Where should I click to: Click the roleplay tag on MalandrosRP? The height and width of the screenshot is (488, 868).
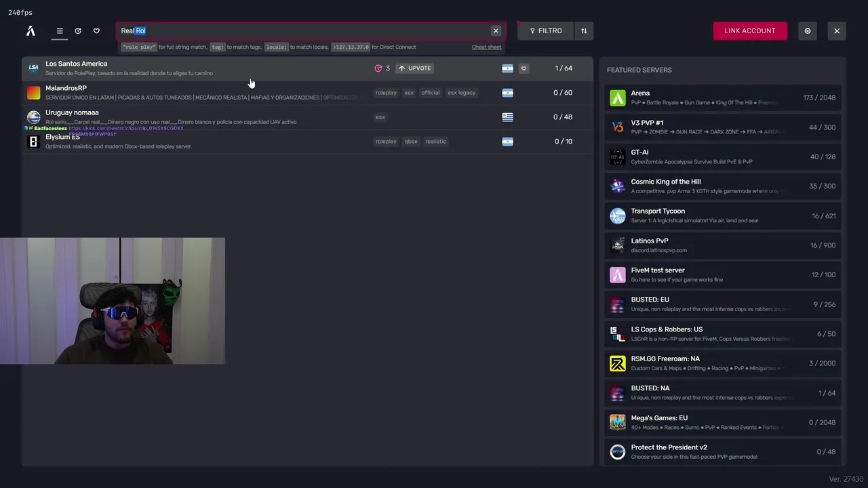click(x=386, y=92)
